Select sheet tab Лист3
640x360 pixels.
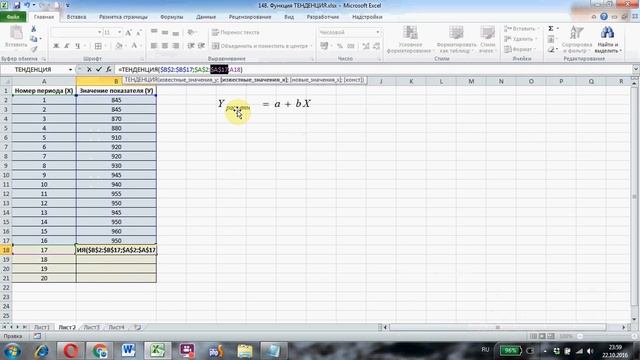click(x=92, y=327)
